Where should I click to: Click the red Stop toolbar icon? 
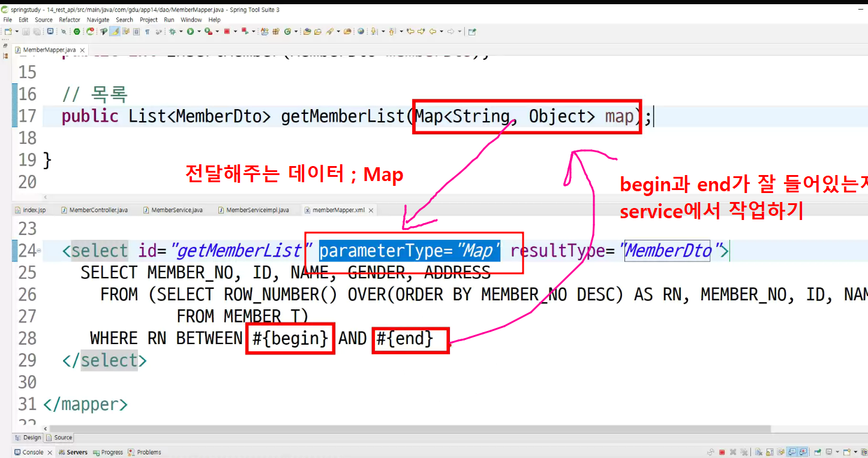pos(227,31)
